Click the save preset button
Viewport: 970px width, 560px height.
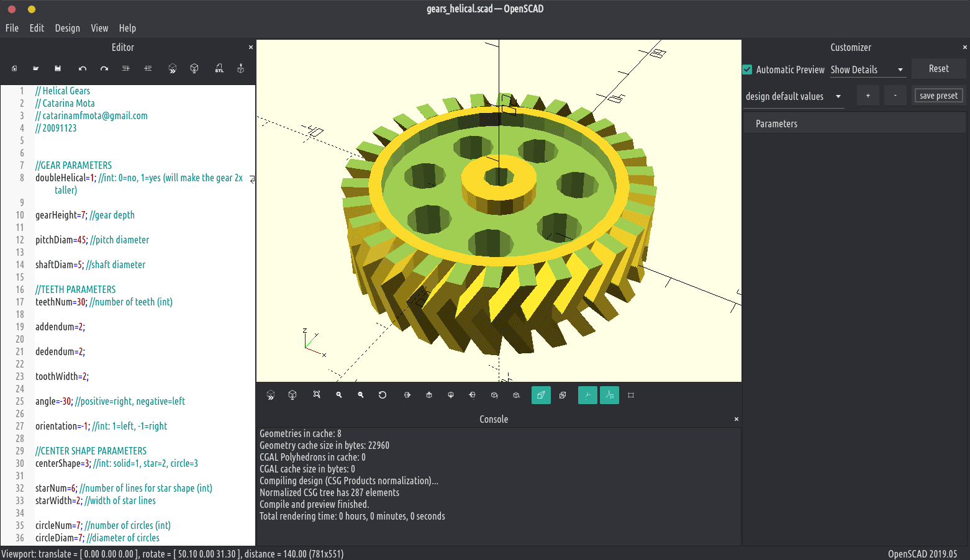coord(938,95)
